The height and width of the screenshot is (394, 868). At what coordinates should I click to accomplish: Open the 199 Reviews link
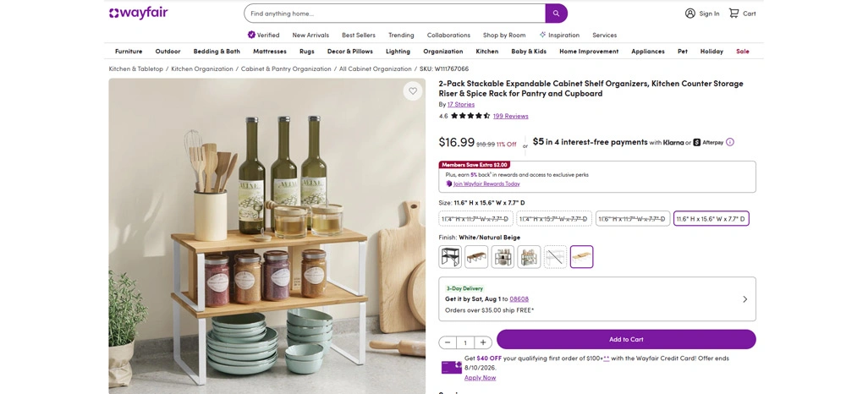510,116
